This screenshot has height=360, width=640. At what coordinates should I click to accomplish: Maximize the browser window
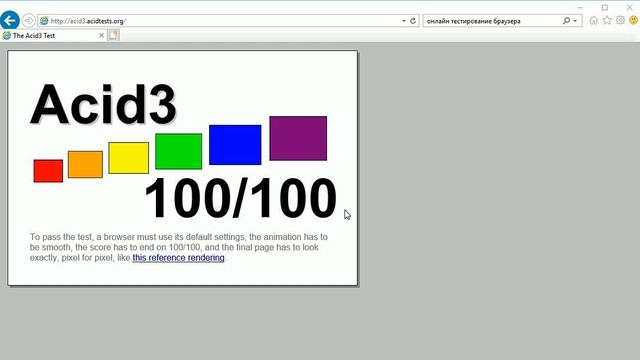[605, 7]
